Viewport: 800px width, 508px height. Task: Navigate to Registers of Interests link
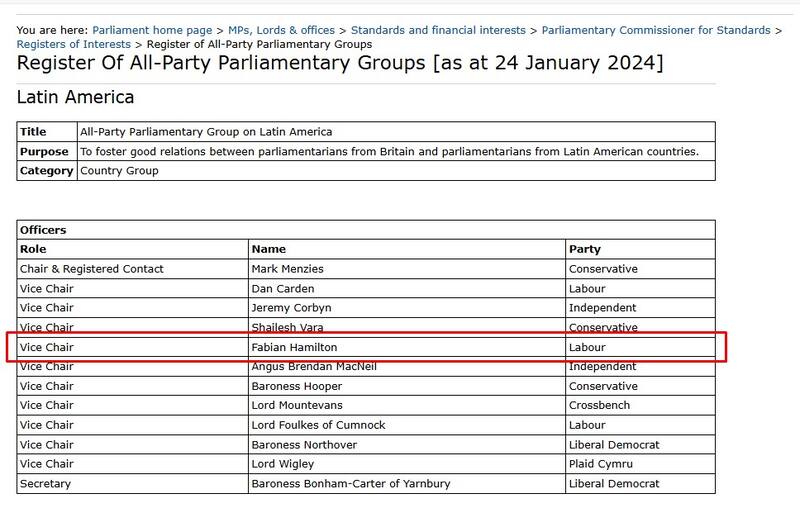point(73,44)
